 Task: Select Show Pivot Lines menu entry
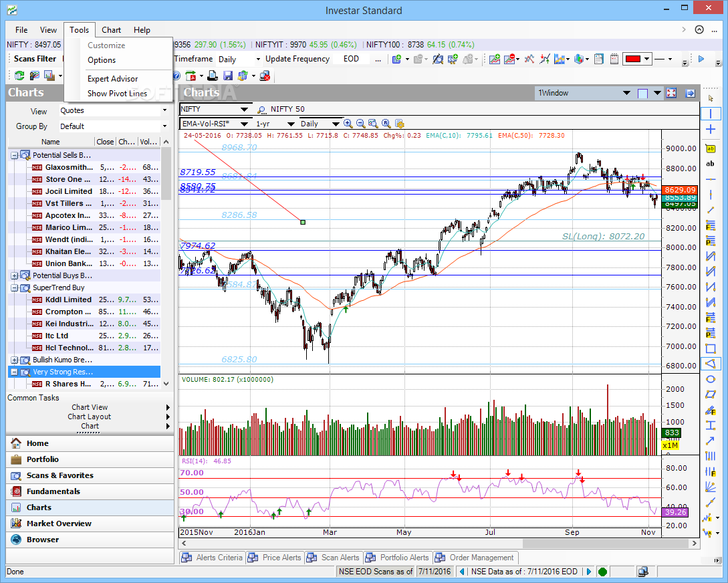tap(118, 94)
